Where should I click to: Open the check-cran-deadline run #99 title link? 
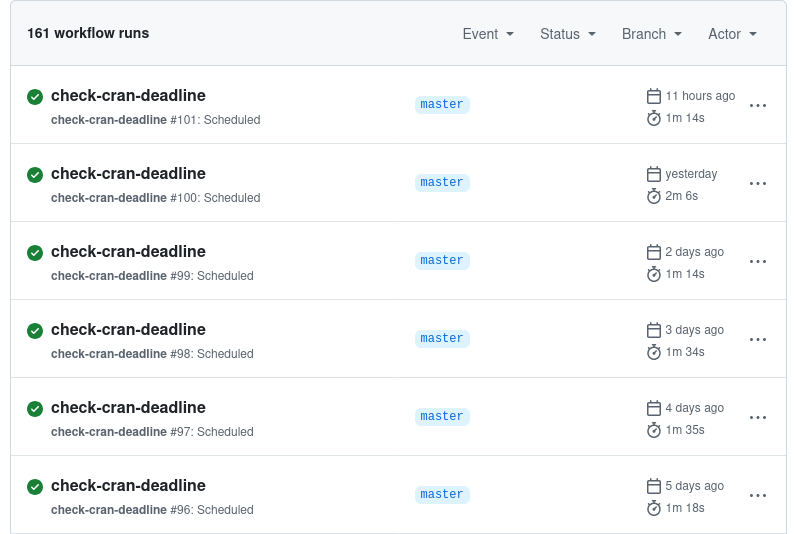(128, 252)
